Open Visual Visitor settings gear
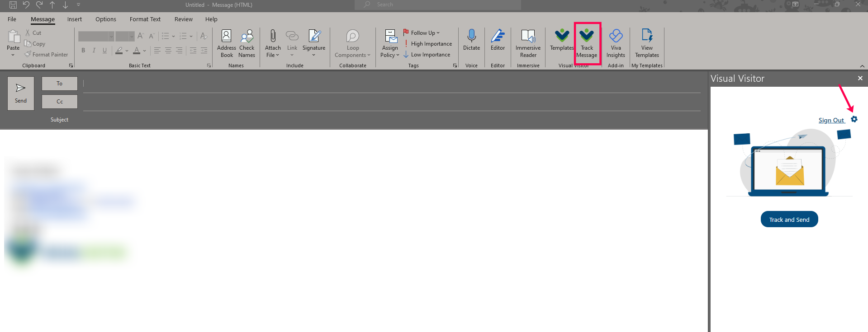 854,119
